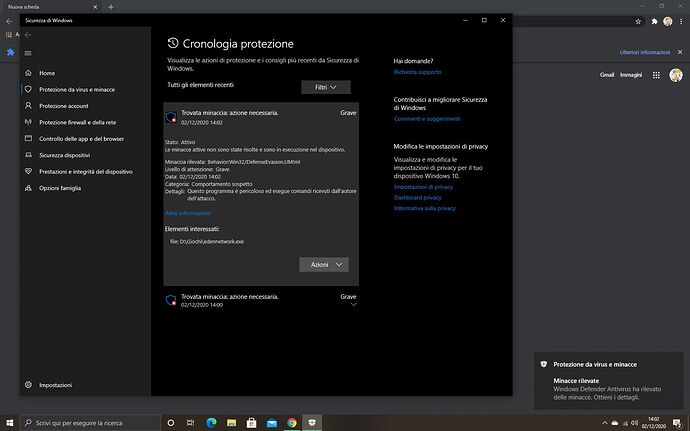Click Commenti e suggerimenti link

[x=427, y=119]
